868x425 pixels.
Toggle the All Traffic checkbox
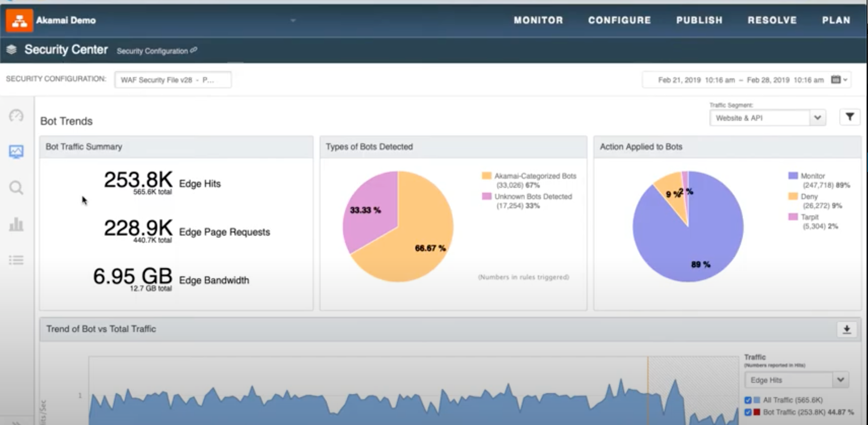748,400
